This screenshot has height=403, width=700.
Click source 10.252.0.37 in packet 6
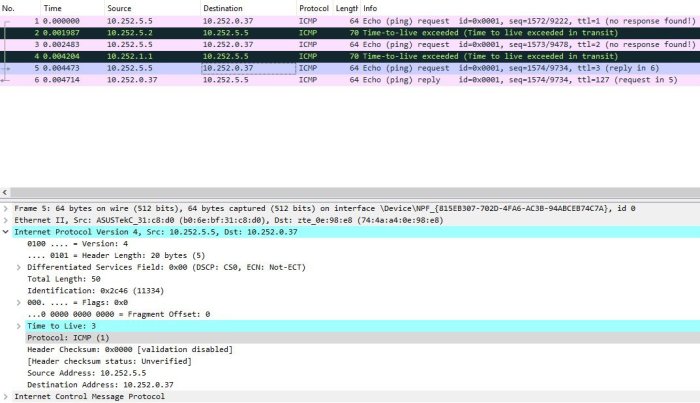[x=132, y=80]
